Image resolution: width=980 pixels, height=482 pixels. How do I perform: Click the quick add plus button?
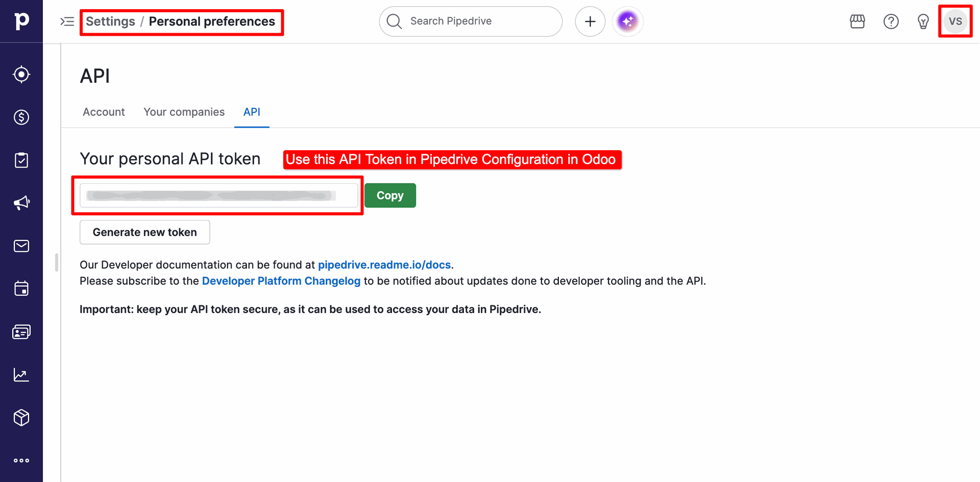coord(590,21)
